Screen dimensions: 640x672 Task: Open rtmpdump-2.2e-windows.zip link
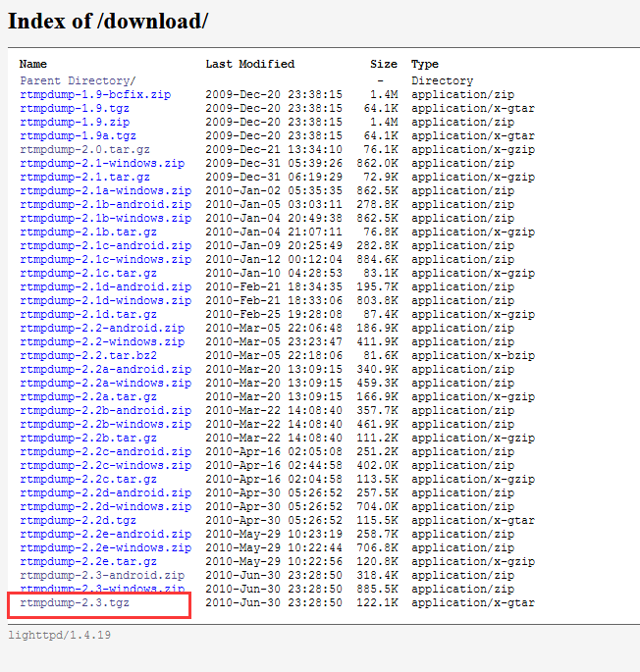pos(106,547)
